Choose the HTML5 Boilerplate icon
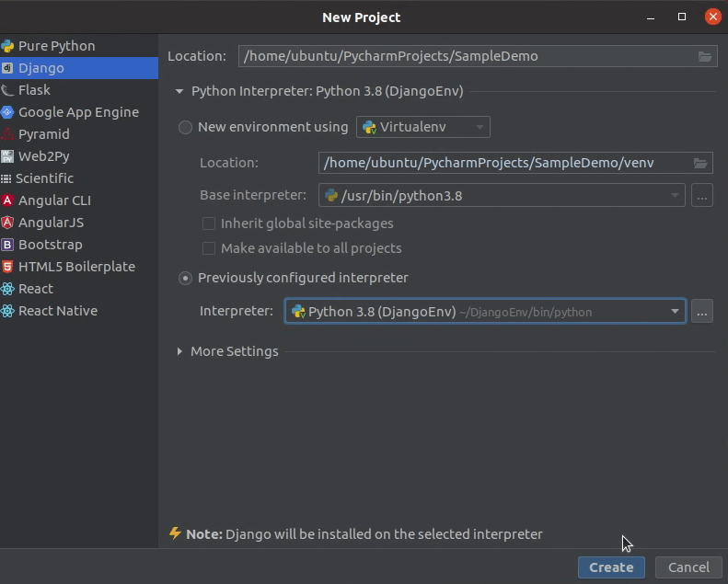 [8, 267]
